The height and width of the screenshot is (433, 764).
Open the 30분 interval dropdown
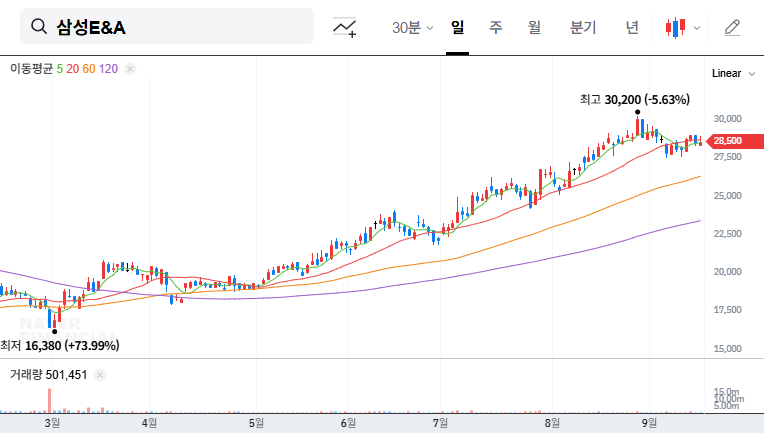[x=412, y=27]
